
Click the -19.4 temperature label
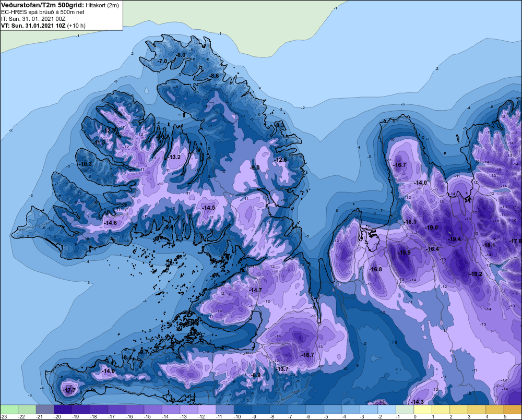tap(455, 239)
